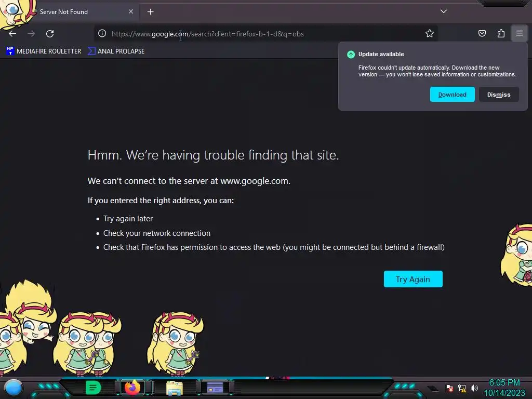Open the Action Center flag tray icon
Image resolution: width=532 pixels, height=399 pixels.
449,388
